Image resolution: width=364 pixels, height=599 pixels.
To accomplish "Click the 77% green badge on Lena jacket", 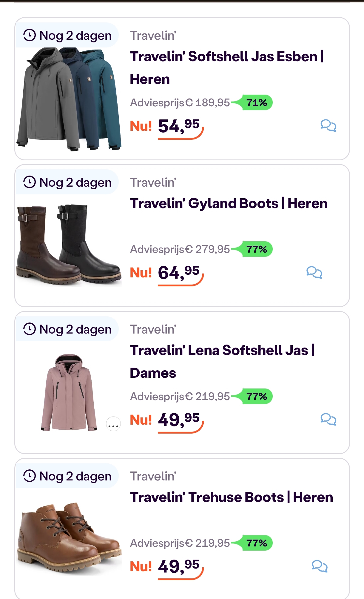I will tap(257, 396).
